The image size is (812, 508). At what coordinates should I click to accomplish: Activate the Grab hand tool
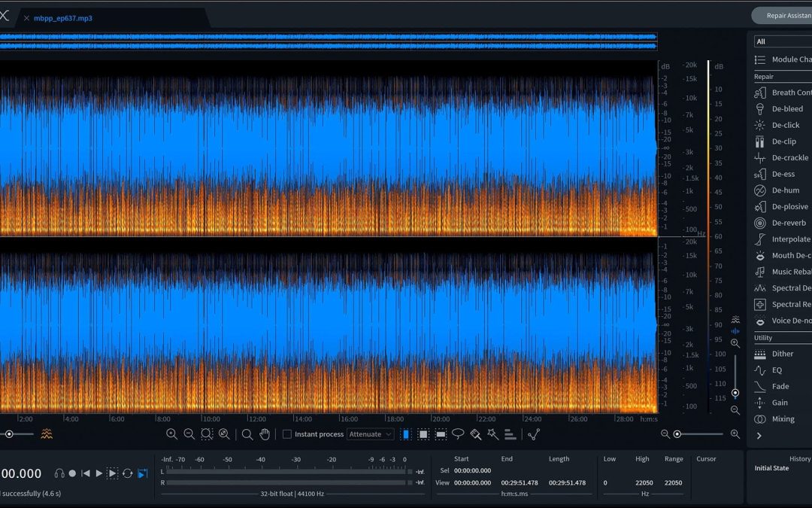[x=265, y=434]
